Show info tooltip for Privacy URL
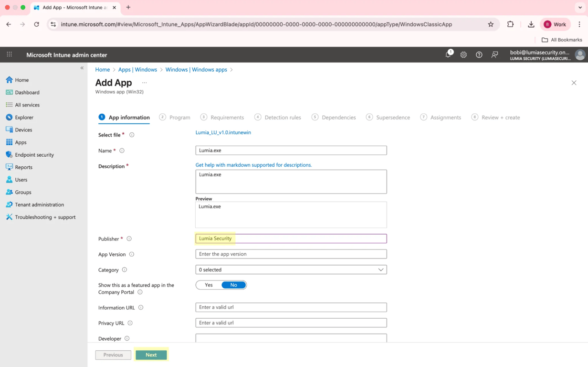 (130, 323)
